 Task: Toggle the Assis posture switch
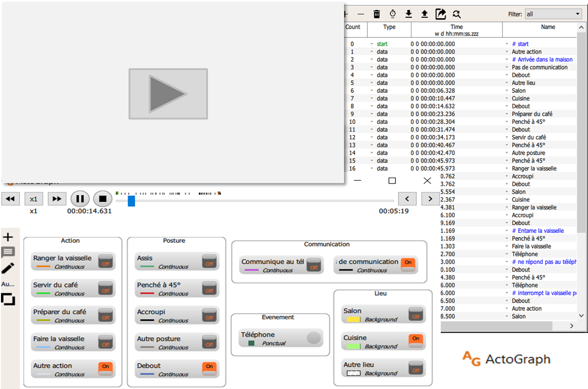tap(209, 261)
